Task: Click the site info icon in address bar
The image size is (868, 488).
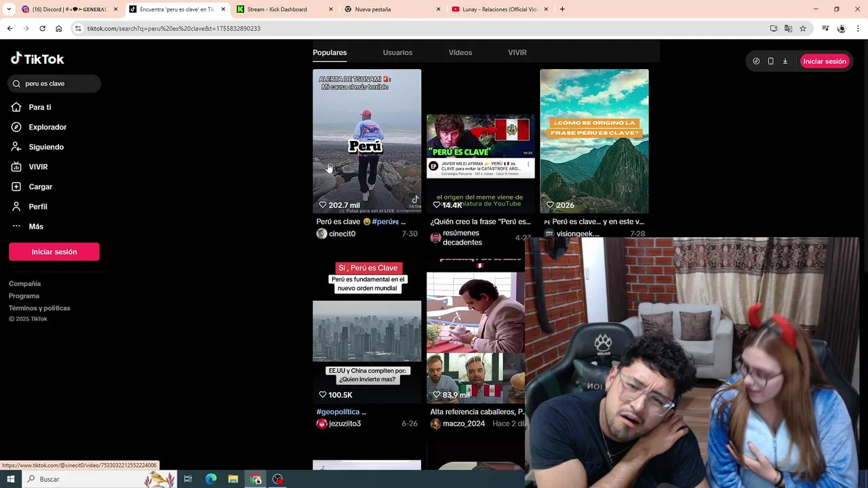Action: coord(78,28)
